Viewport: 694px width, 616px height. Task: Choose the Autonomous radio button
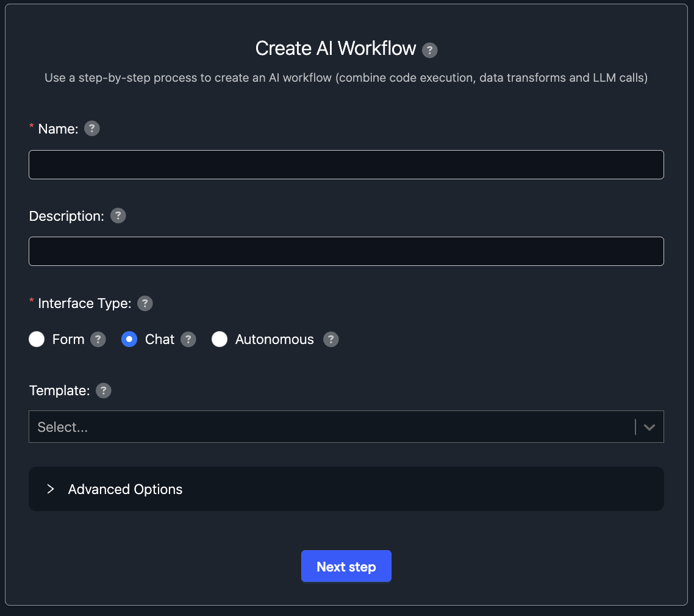click(x=220, y=340)
